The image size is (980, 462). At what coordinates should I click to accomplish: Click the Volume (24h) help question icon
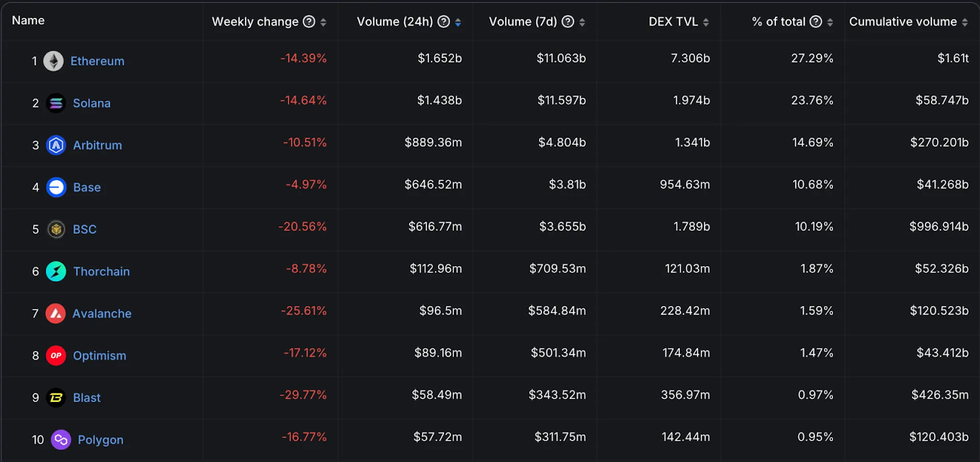tap(444, 22)
